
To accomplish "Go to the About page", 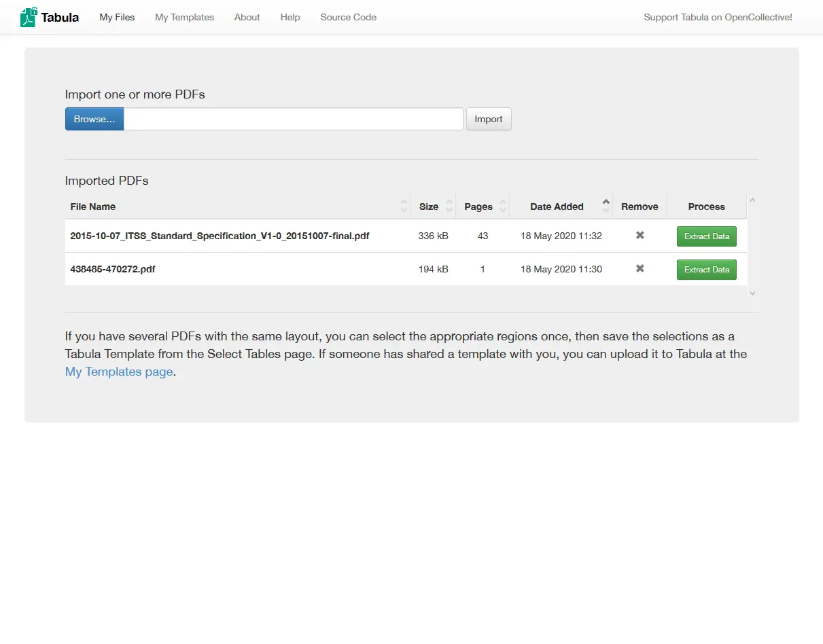I will (x=247, y=17).
